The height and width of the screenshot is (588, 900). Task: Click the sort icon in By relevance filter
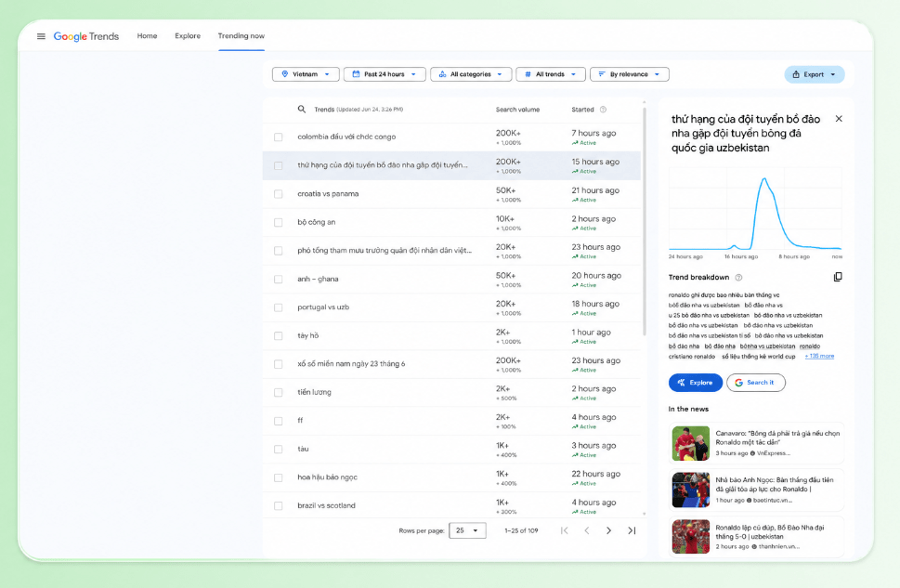tap(602, 74)
